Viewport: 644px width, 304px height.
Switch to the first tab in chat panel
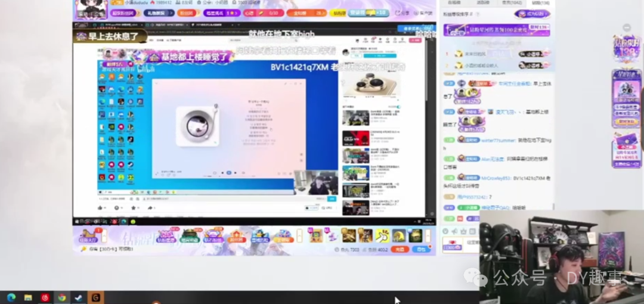coord(454,2)
